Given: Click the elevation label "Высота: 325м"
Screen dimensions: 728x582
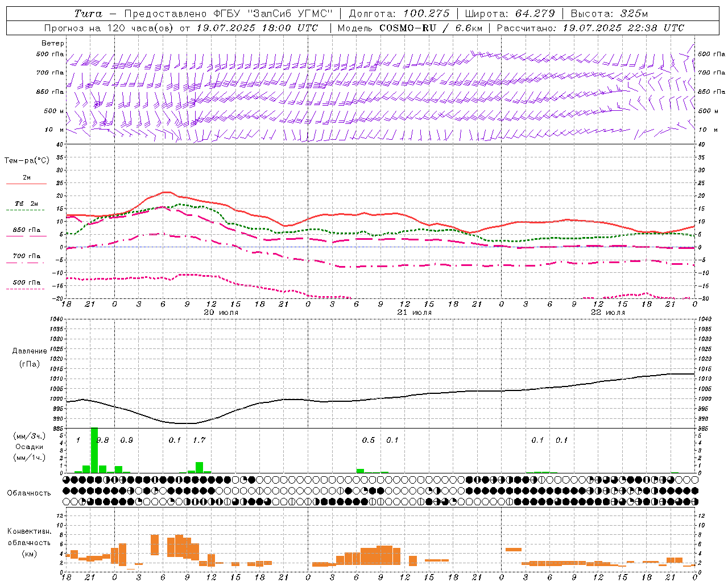Looking at the screenshot, I should tap(609, 14).
